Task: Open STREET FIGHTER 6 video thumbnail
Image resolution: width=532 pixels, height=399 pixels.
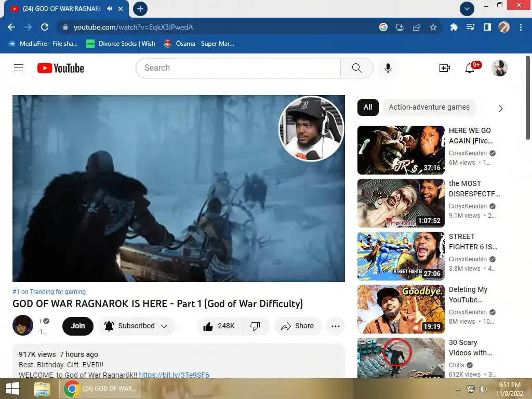Action: pos(401,256)
